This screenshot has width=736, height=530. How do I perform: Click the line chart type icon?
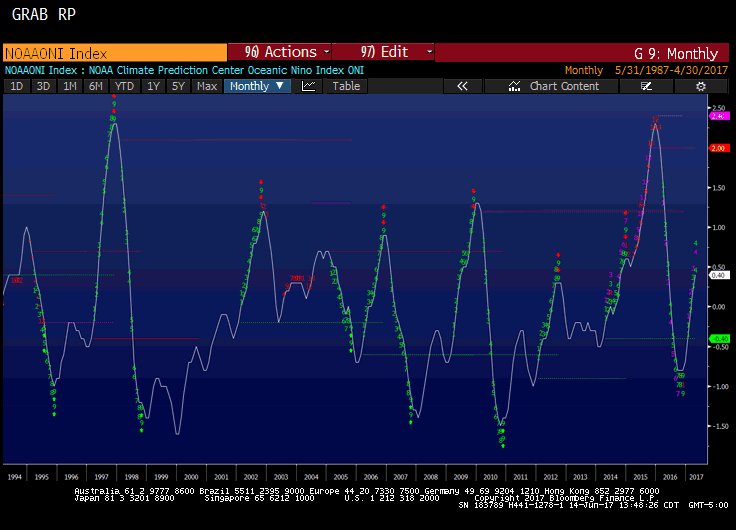click(x=308, y=86)
